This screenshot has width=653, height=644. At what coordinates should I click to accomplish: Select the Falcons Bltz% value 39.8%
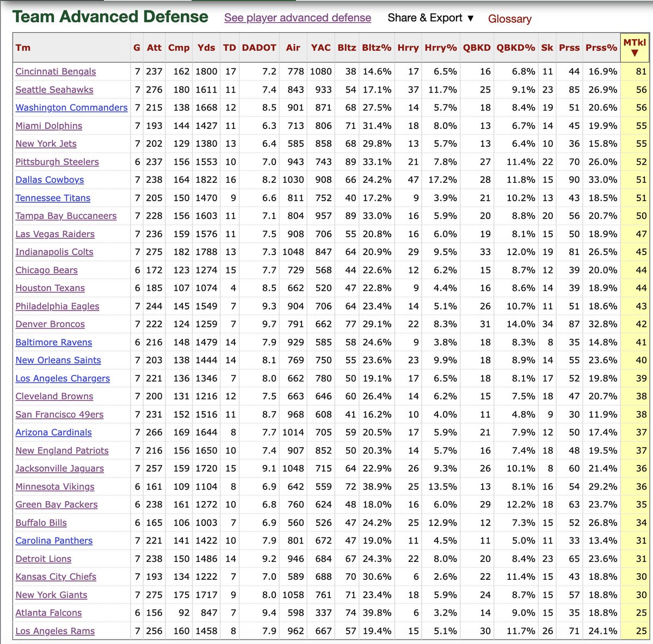click(x=377, y=612)
